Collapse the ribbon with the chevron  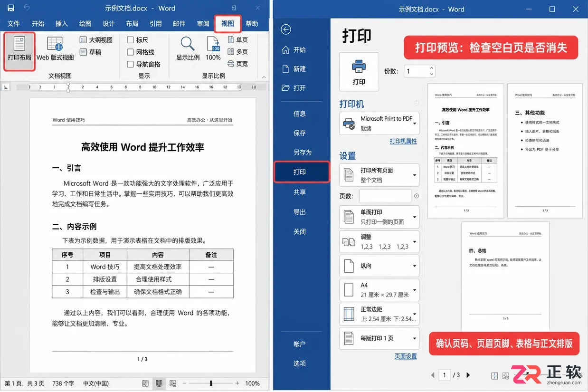(264, 76)
